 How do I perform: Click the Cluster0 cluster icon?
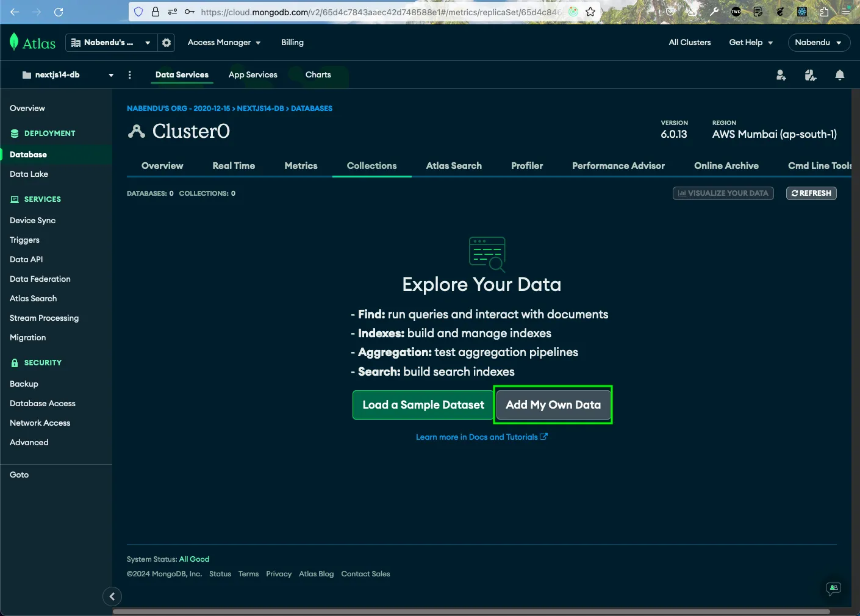point(137,131)
